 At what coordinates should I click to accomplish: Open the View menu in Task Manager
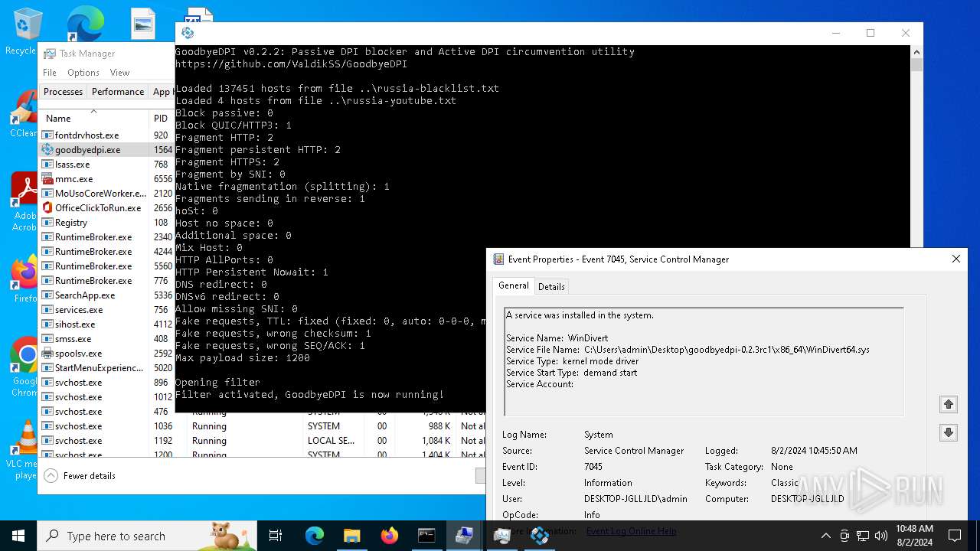pos(120,73)
